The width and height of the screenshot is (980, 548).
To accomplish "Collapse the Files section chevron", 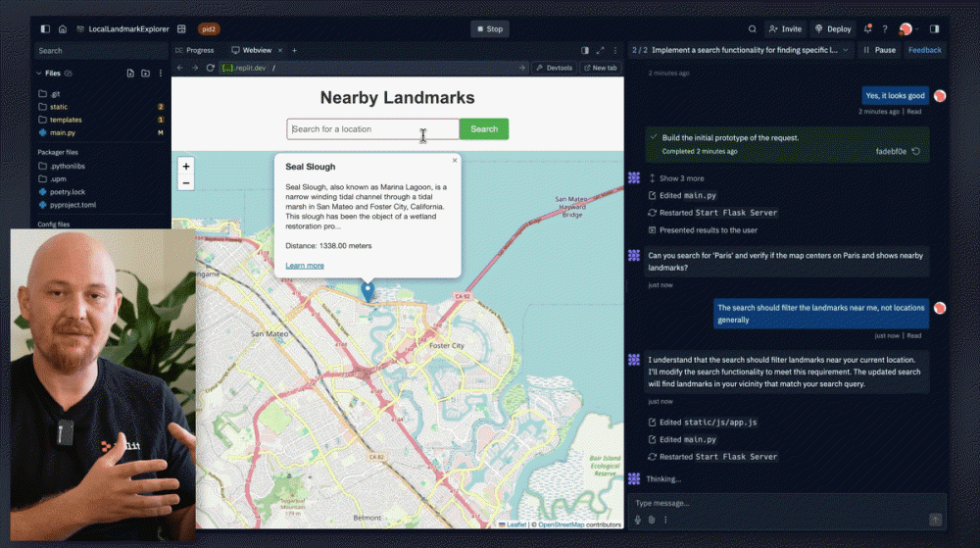I will point(39,74).
